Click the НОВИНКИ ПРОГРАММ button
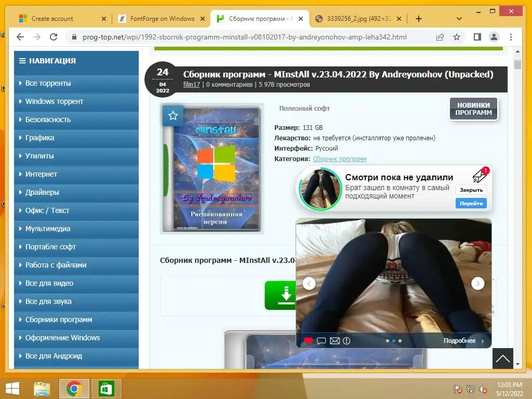 (474, 109)
